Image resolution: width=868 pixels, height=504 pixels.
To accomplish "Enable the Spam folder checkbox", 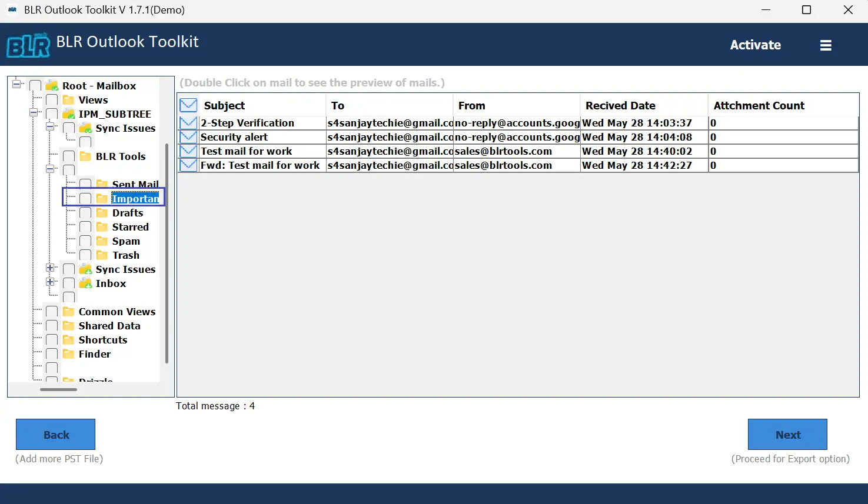I will 85,241.
